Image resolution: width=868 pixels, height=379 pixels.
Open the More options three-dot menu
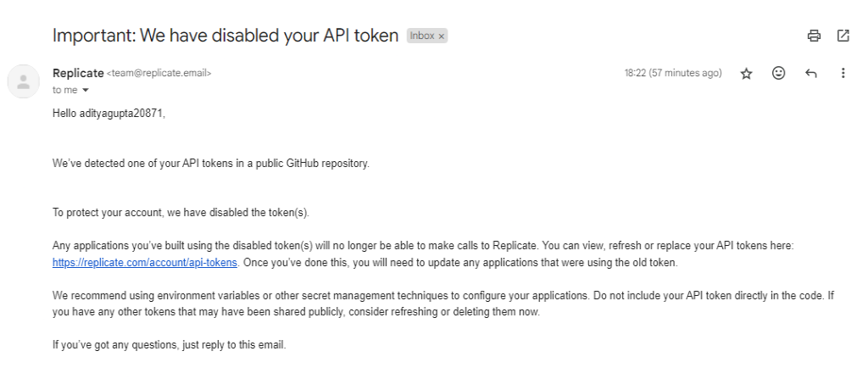(843, 74)
